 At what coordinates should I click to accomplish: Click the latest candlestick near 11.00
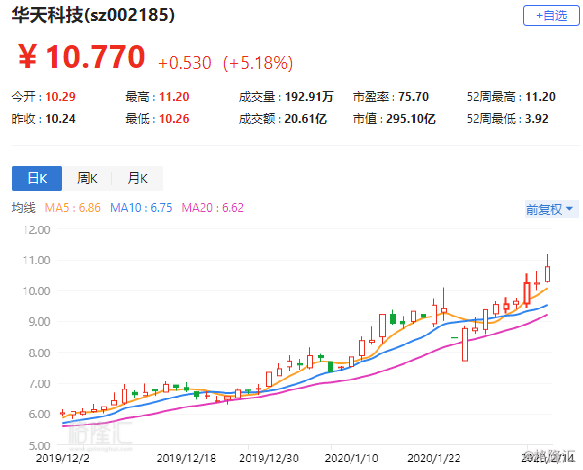pyautogui.click(x=547, y=273)
